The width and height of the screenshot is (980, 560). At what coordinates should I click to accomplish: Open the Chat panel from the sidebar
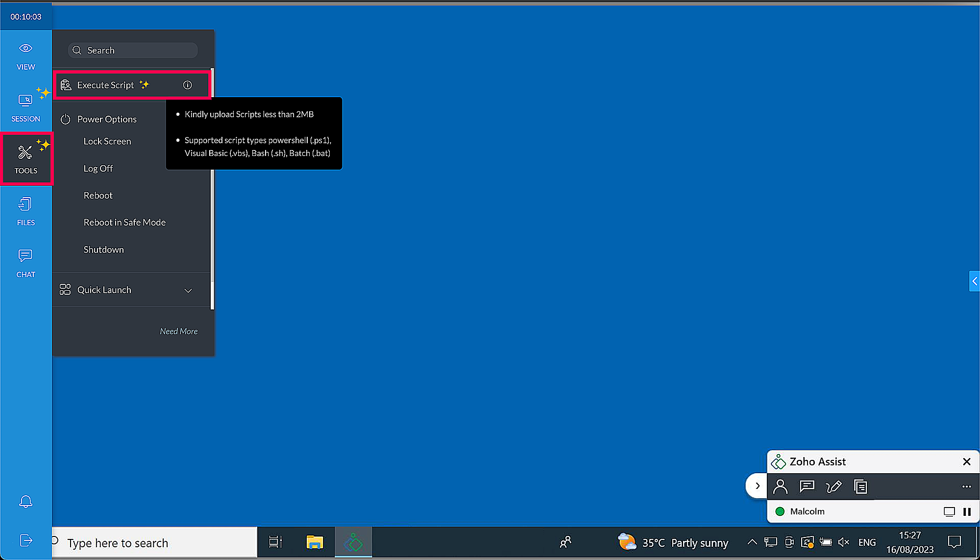click(25, 262)
